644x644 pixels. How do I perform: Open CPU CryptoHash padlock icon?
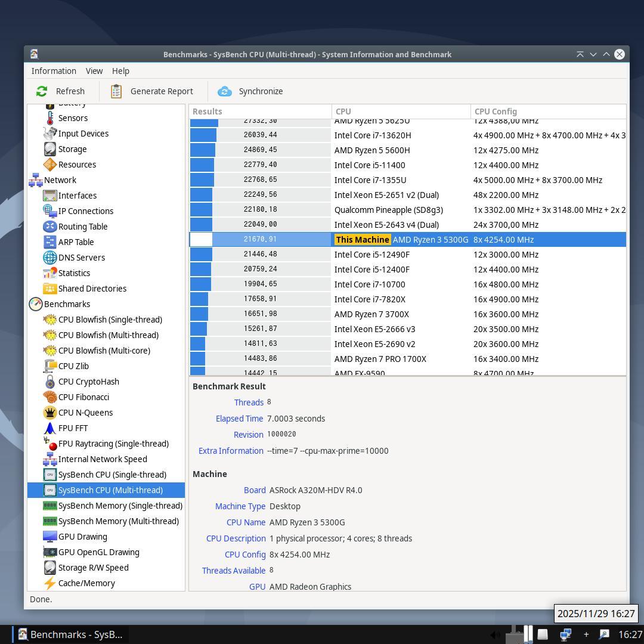(x=50, y=382)
